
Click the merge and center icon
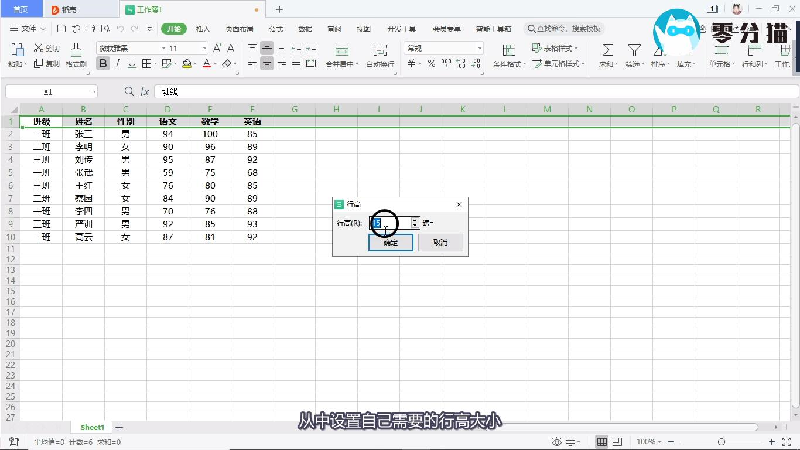tap(340, 49)
